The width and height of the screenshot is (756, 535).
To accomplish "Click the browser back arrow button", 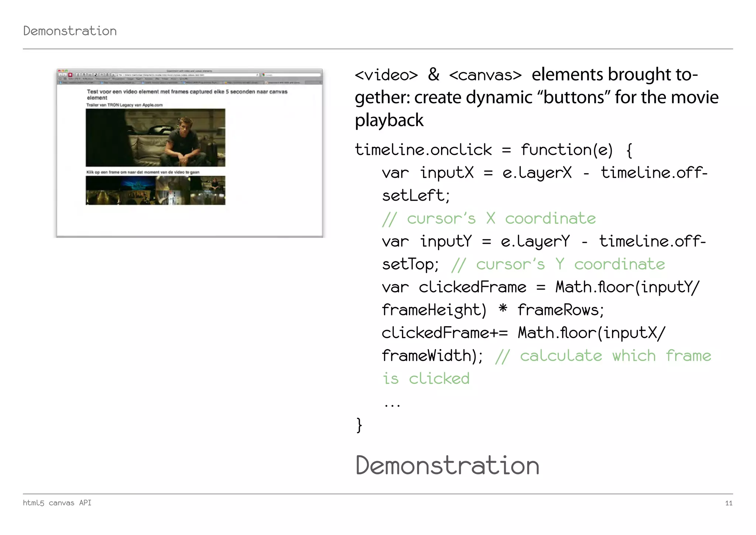I will coord(60,75).
